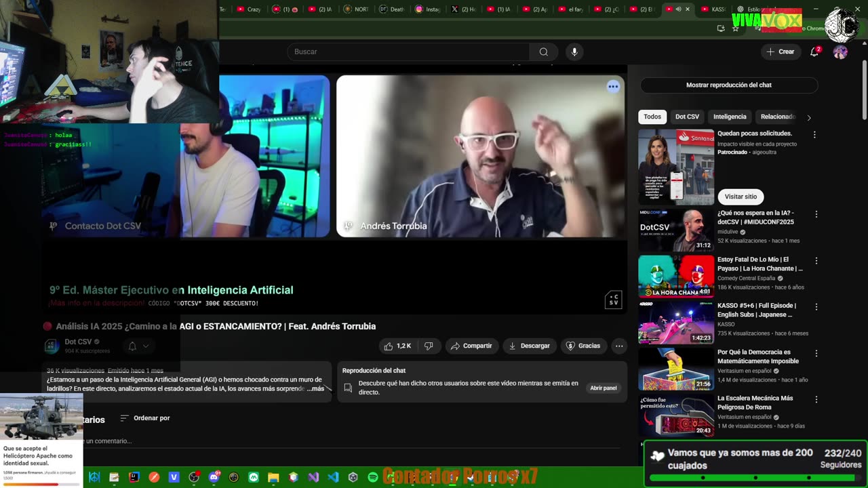
Task: Dislike the video with thumbs down
Action: tap(429, 346)
